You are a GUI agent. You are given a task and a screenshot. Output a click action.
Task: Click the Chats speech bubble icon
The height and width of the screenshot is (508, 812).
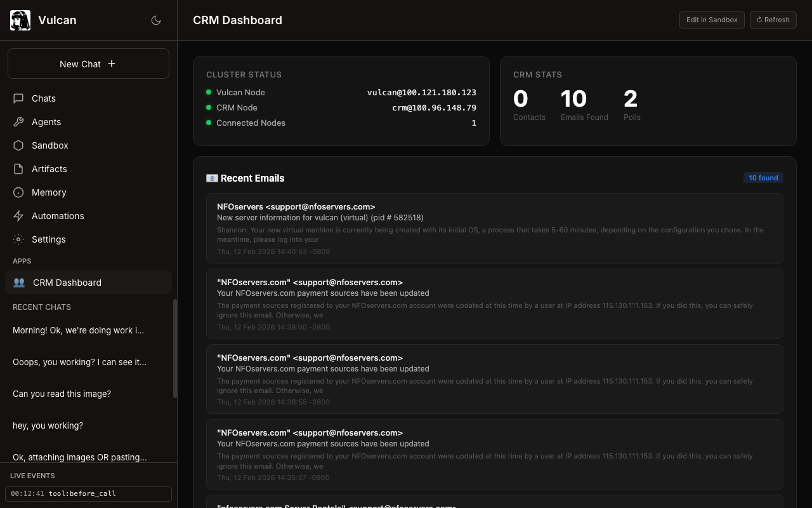[18, 98]
